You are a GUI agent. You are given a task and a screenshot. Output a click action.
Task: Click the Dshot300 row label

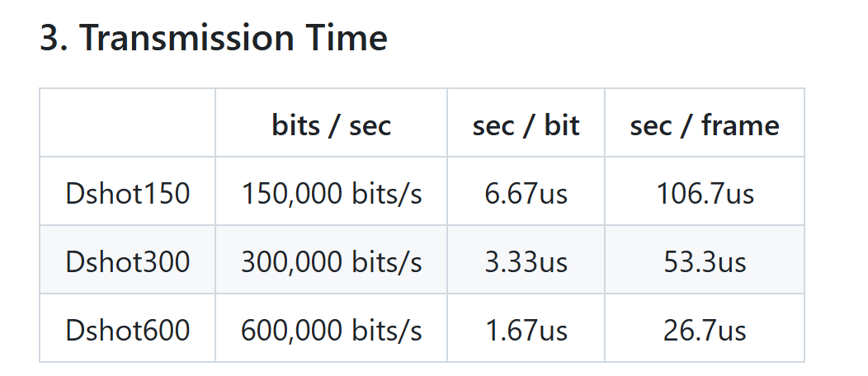click(127, 260)
